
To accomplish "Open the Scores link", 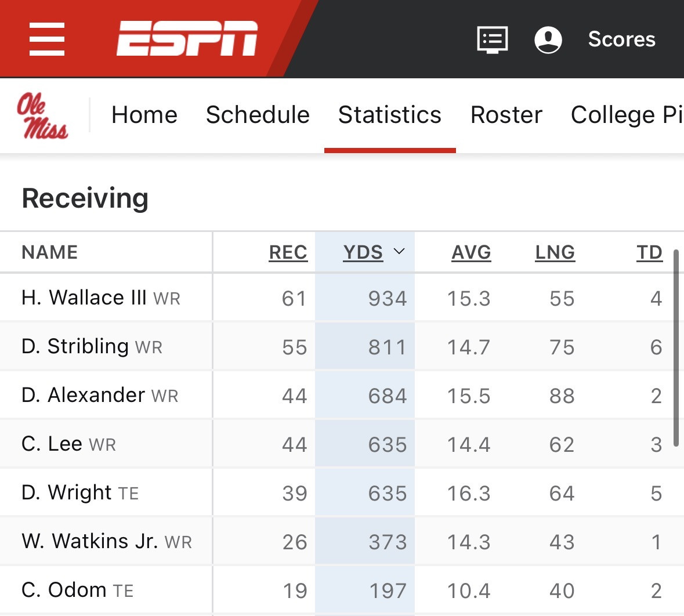I will [x=621, y=39].
